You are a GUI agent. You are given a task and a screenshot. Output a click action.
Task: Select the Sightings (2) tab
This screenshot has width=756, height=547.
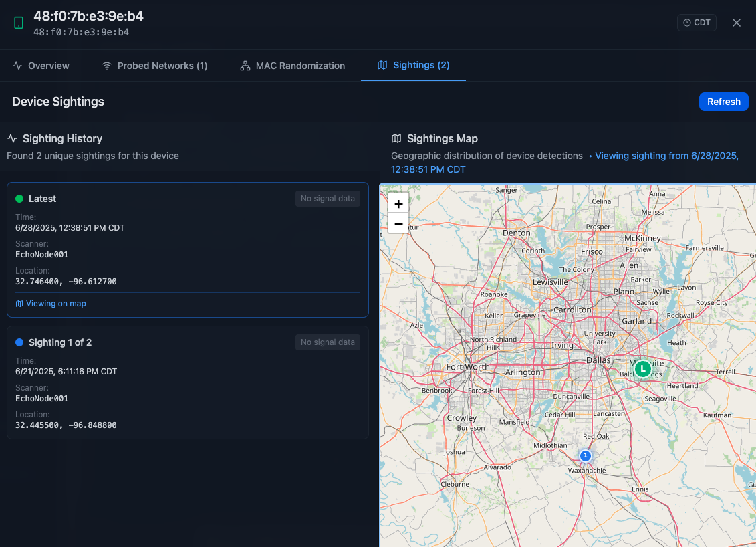coord(413,65)
